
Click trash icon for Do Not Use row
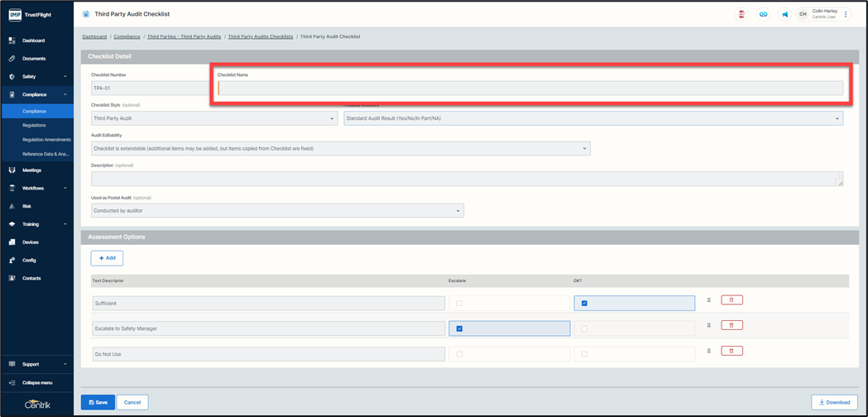coord(731,351)
